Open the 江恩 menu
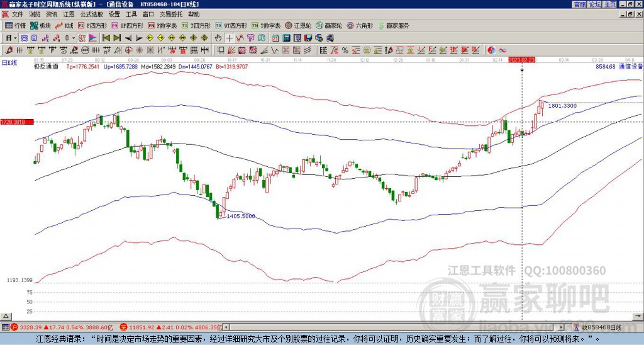The image size is (644, 345). coord(69,14)
